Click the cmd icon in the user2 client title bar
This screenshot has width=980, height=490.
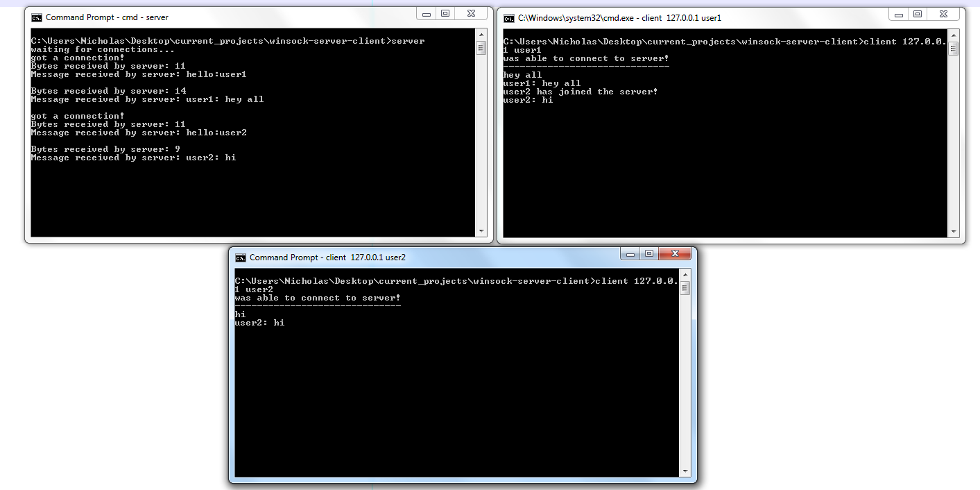pyautogui.click(x=240, y=257)
